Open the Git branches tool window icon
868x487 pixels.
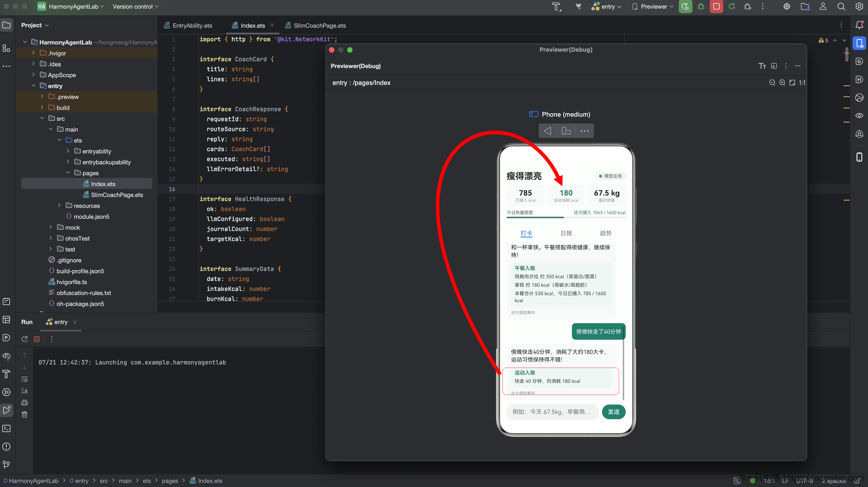click(x=6, y=465)
